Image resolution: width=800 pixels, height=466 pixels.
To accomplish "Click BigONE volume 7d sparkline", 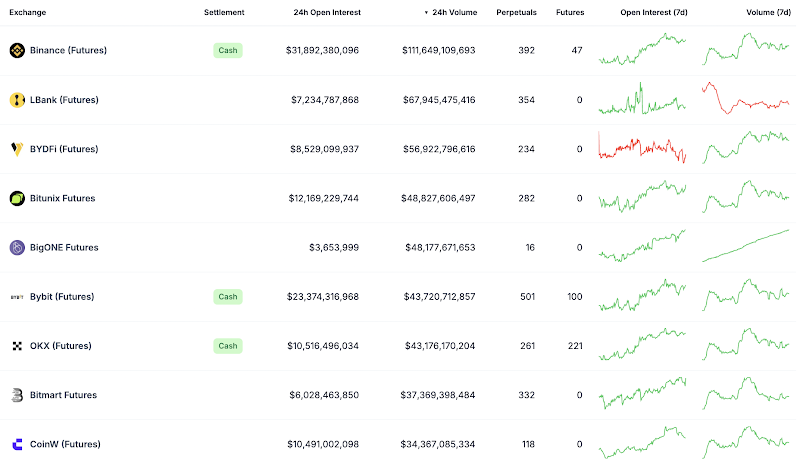I will (746, 246).
